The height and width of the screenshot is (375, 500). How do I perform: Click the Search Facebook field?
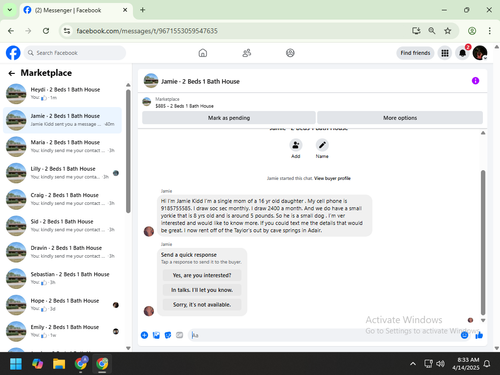click(75, 53)
